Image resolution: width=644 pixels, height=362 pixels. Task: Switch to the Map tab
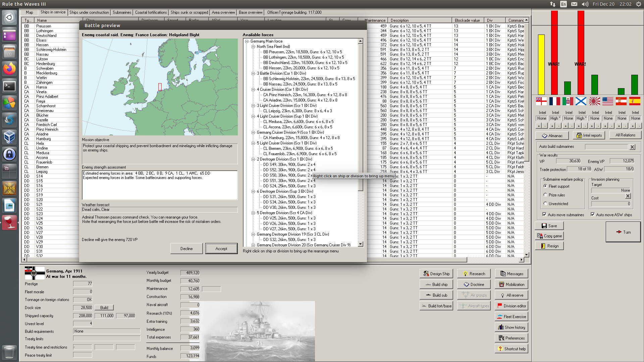pyautogui.click(x=30, y=12)
